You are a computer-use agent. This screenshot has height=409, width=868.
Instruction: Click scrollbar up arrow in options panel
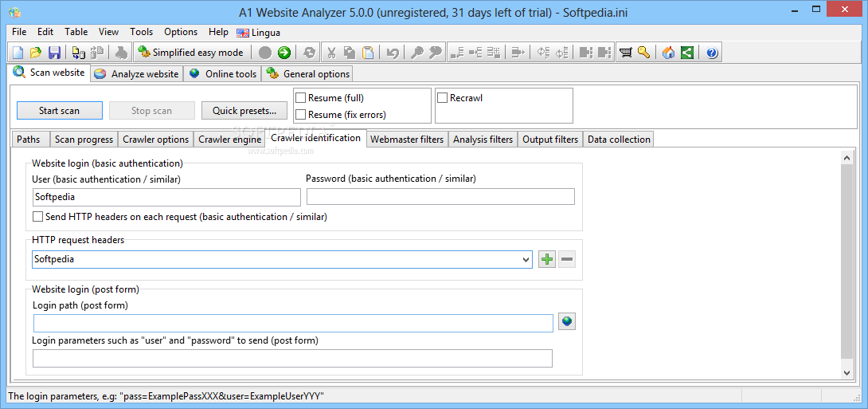click(x=846, y=158)
